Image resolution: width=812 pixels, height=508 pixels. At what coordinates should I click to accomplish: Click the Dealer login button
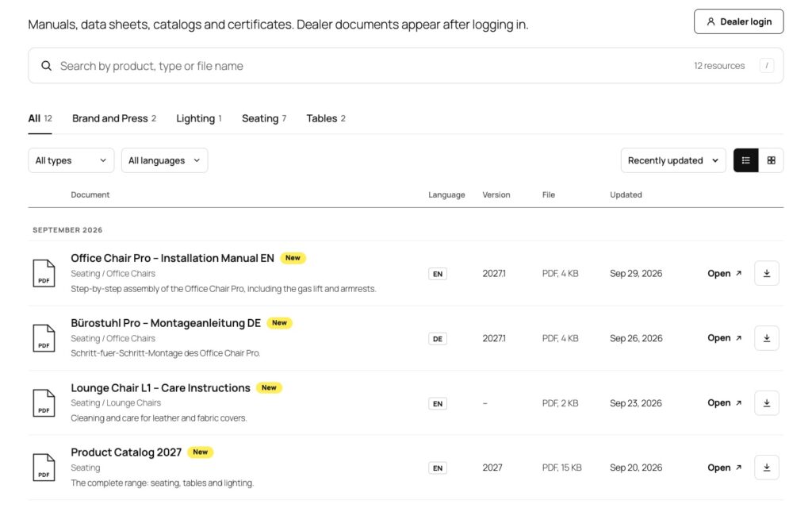pyautogui.click(x=738, y=21)
